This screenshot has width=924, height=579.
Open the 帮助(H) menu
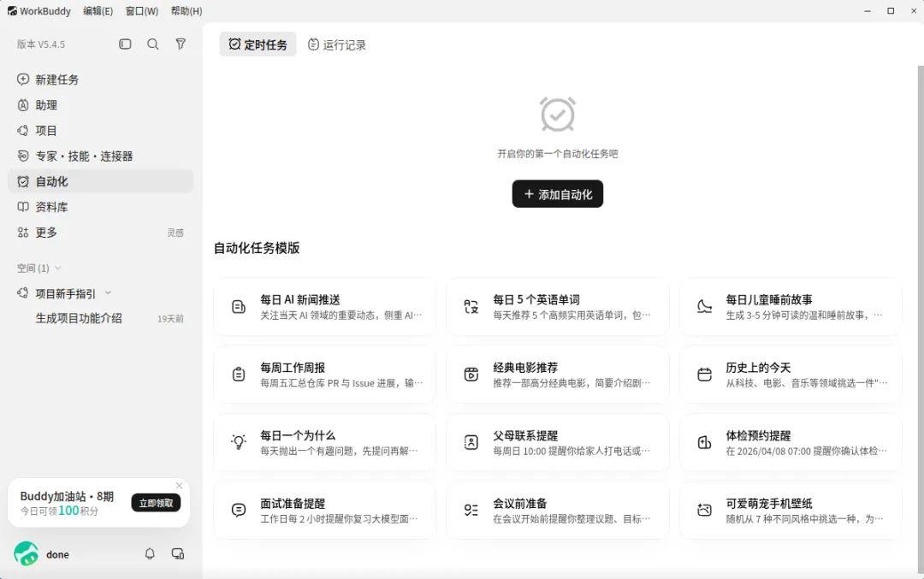[x=187, y=10]
